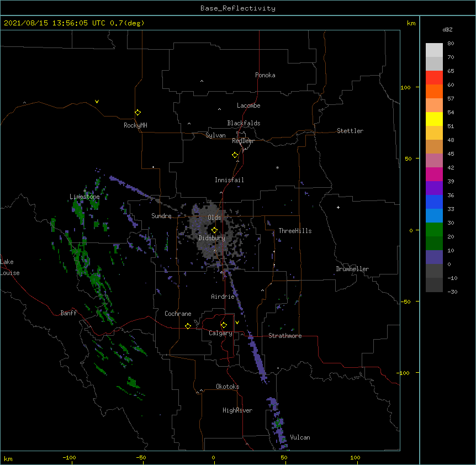Click the RedDeer label
The width and height of the screenshot is (476, 465).
tap(243, 141)
